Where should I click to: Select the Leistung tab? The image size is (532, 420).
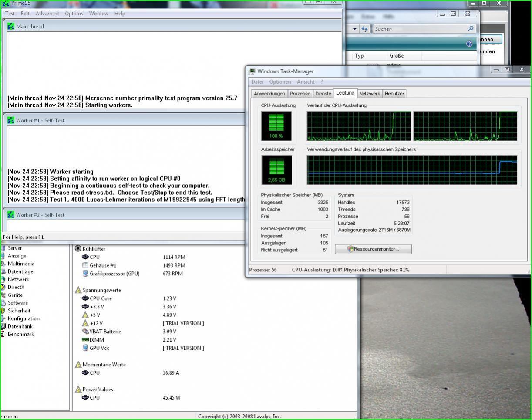345,93
